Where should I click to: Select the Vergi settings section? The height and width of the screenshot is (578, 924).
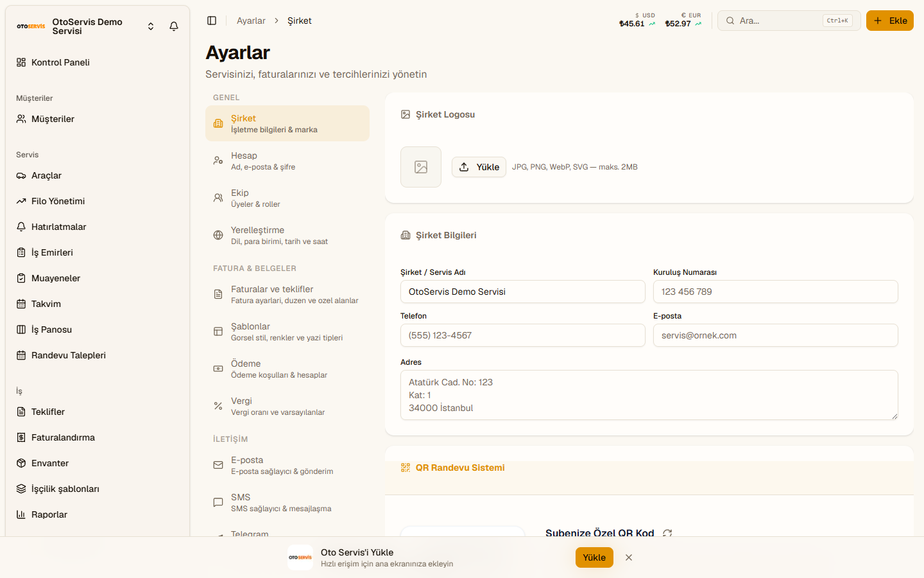[287, 406]
